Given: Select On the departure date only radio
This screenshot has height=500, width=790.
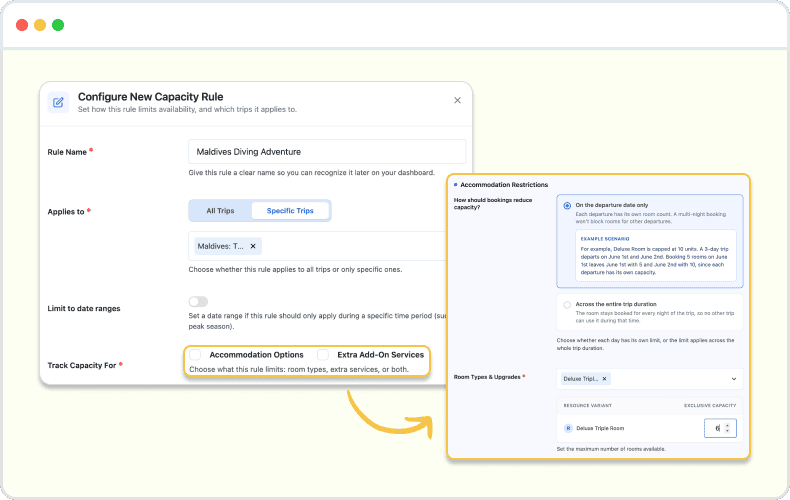Looking at the screenshot, I should click(x=567, y=206).
